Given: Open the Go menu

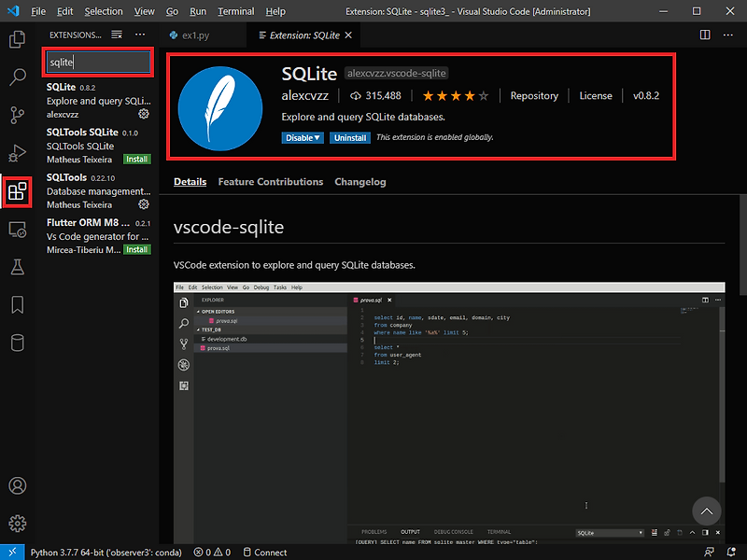Looking at the screenshot, I should [x=172, y=11].
